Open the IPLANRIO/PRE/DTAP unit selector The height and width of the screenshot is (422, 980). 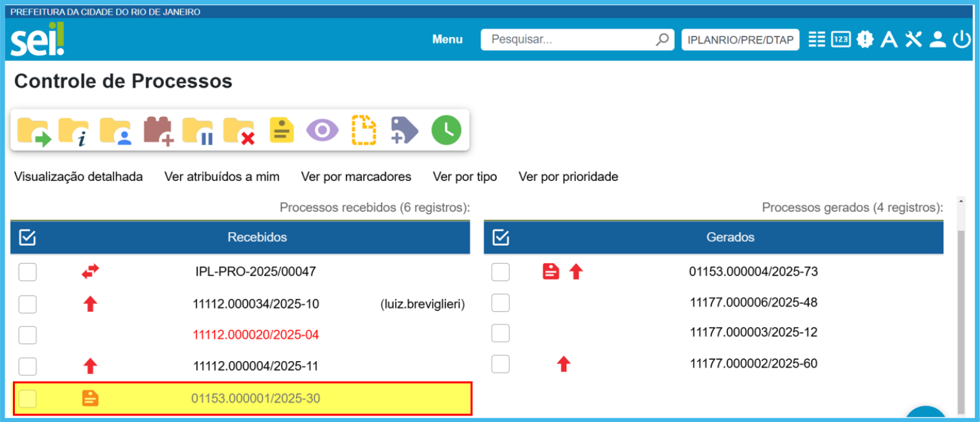point(740,40)
